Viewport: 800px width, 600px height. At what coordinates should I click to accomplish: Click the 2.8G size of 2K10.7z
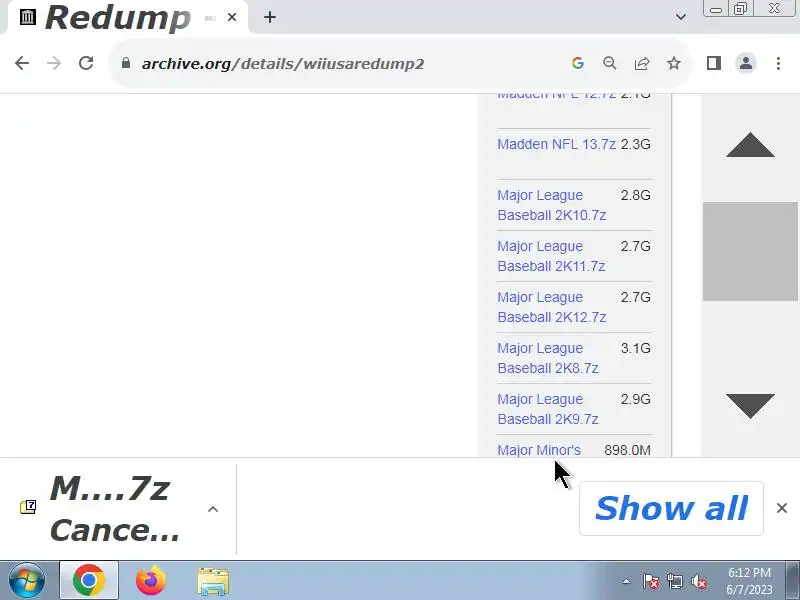636,195
